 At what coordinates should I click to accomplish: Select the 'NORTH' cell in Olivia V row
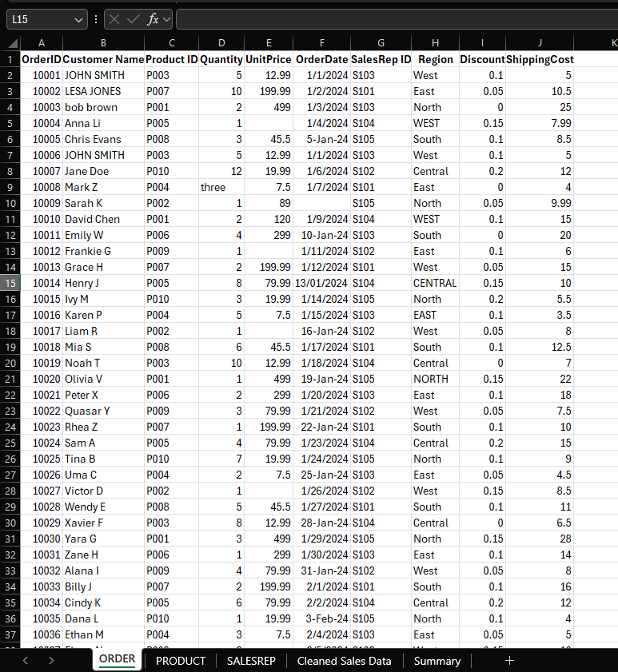pos(435,380)
